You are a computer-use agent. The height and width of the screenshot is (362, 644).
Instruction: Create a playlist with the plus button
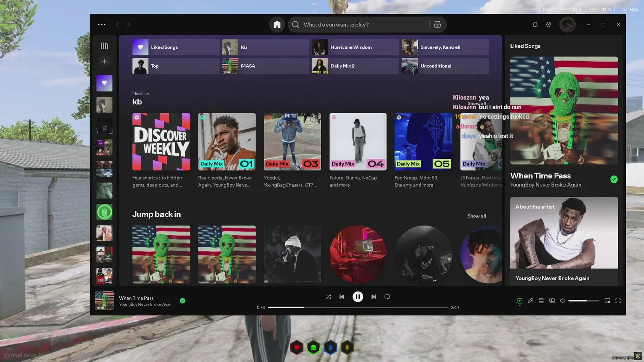(104, 61)
